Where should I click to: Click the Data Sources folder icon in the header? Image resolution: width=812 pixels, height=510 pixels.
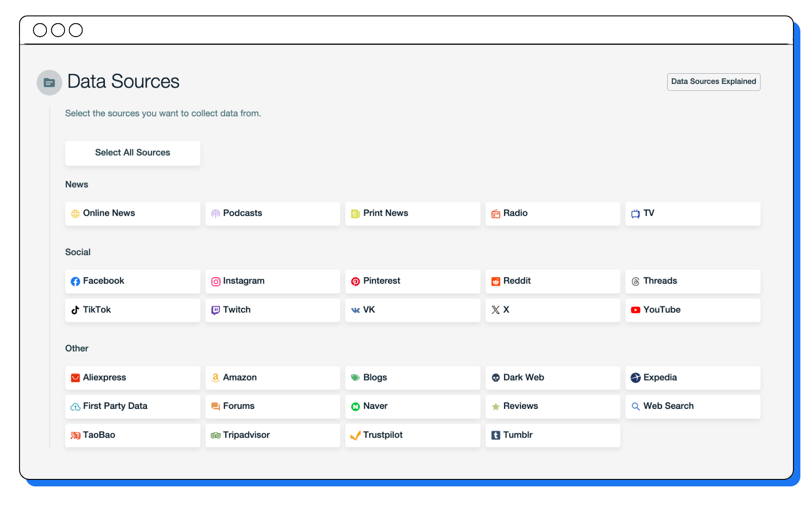[49, 82]
